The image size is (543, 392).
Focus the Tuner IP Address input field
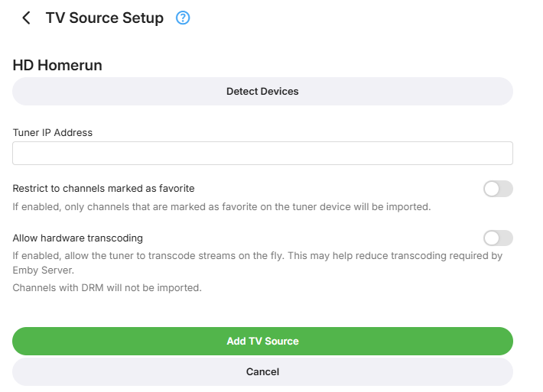pyautogui.click(x=262, y=153)
